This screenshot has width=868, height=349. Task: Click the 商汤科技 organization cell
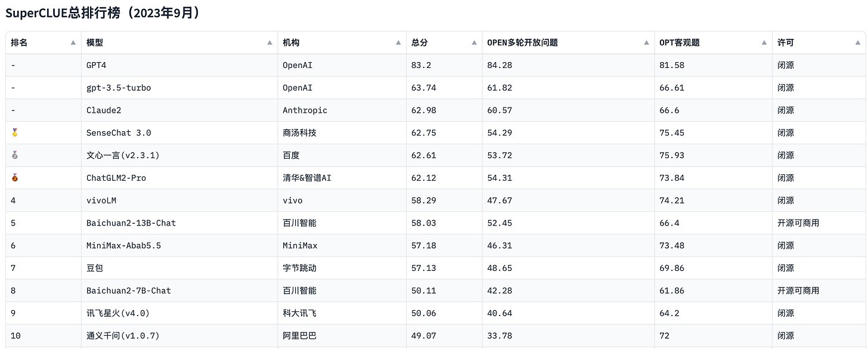(342, 133)
